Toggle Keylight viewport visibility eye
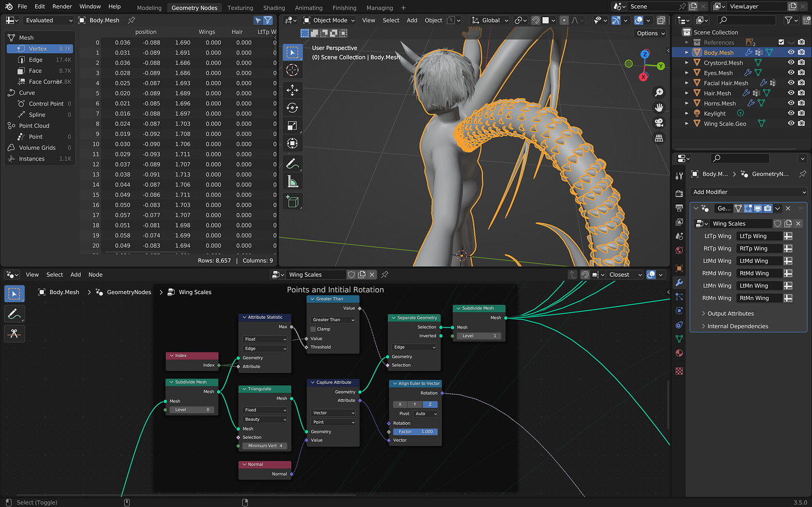The width and height of the screenshot is (812, 507). click(791, 114)
